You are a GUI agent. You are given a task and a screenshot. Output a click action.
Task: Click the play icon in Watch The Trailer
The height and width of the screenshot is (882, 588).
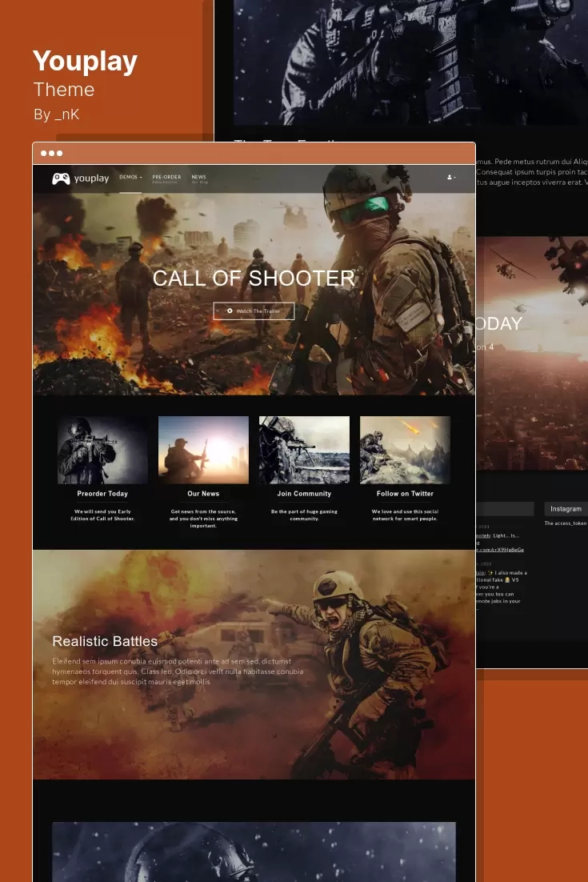pyautogui.click(x=230, y=311)
